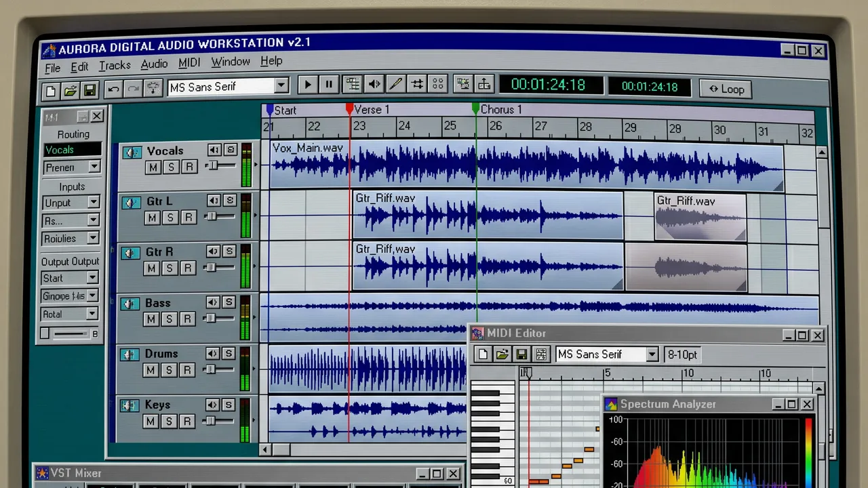Image resolution: width=868 pixels, height=488 pixels.
Task: Click the Redo arrow icon
Action: [x=133, y=88]
